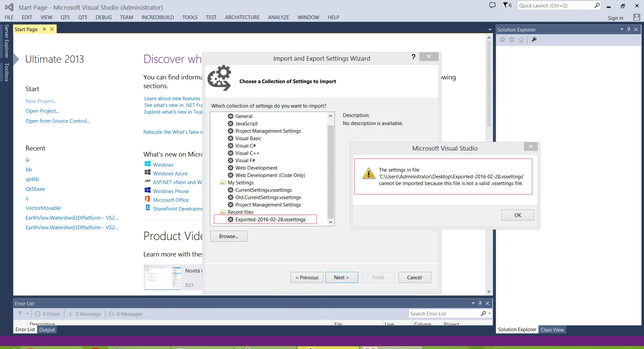Click Open from Source Control... link
This screenshot has width=644, height=349.
58,121
